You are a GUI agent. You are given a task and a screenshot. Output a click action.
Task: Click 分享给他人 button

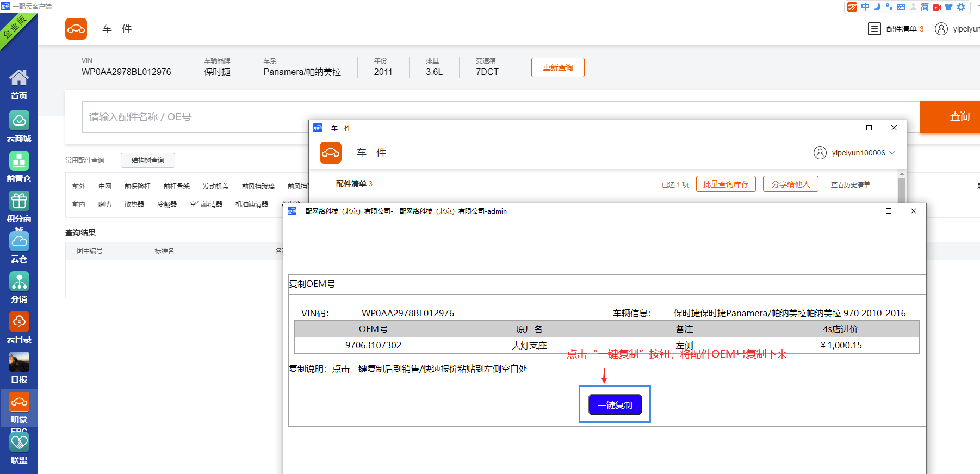click(791, 184)
